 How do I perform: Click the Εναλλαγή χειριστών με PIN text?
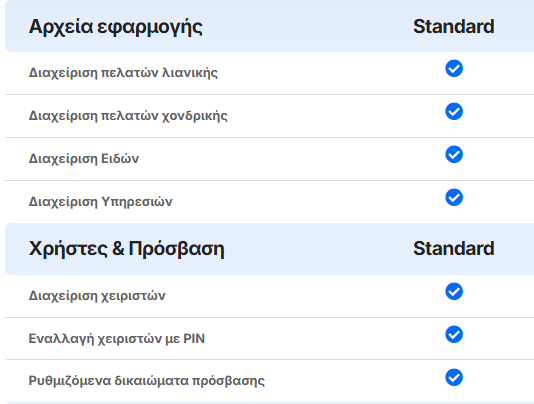pos(117,339)
